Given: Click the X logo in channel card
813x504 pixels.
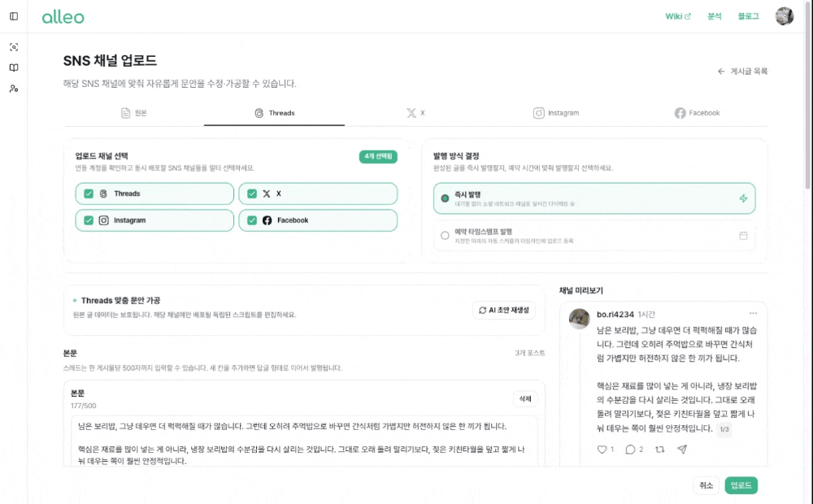Looking at the screenshot, I should [x=267, y=193].
